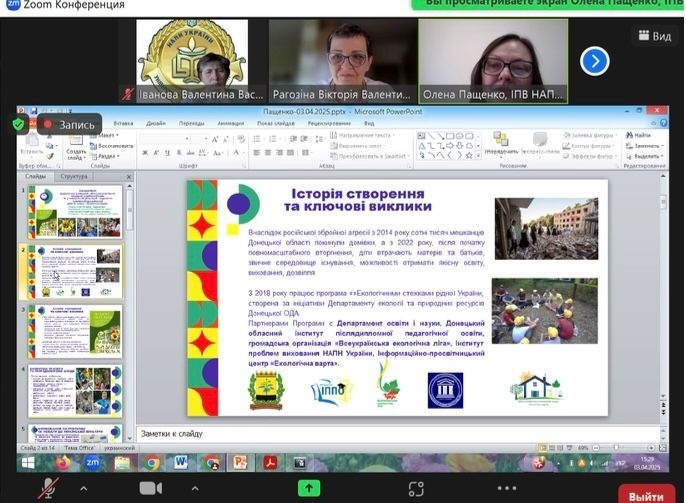
Task: Click the green share screen button
Action: coord(309,487)
